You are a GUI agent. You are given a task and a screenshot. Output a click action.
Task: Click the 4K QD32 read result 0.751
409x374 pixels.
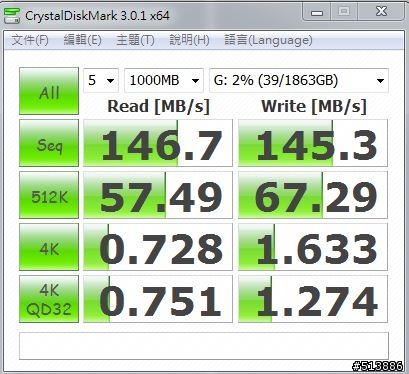coord(158,299)
